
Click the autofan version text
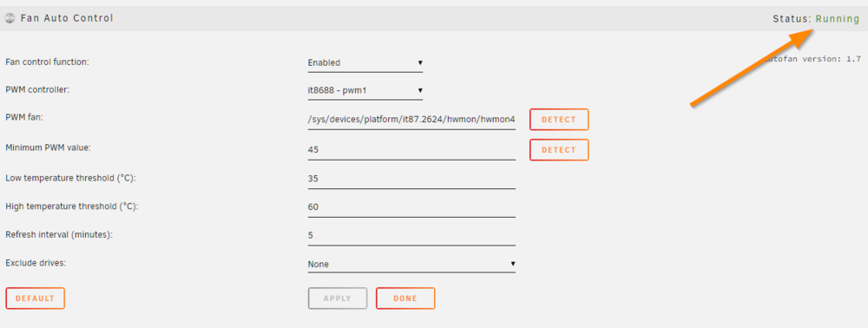[812, 59]
